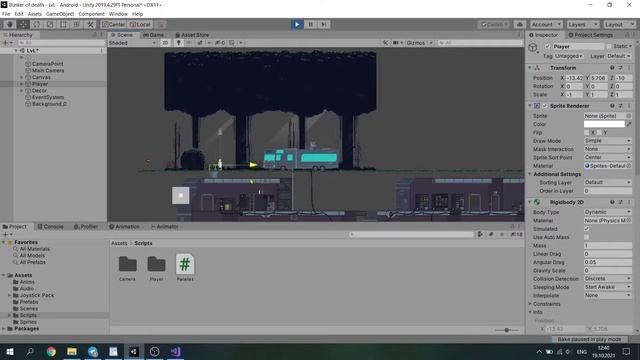
Task: Select the combined Transform tool
Action: 77,24
